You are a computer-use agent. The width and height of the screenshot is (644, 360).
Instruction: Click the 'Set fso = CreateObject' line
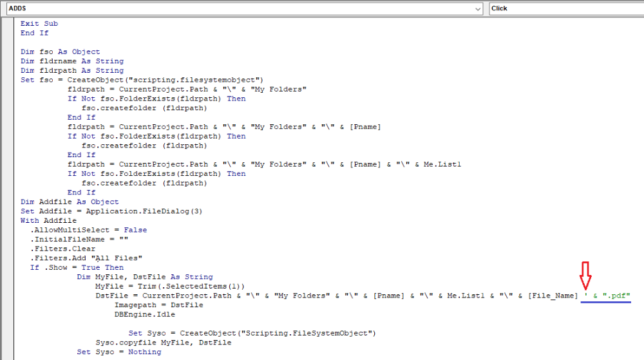point(142,80)
